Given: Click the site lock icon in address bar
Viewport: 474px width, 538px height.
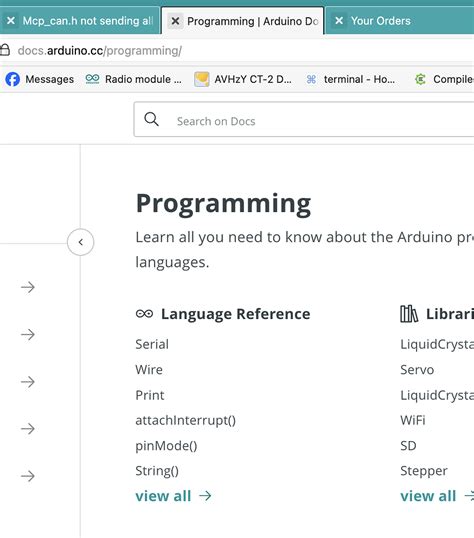Looking at the screenshot, I should point(5,50).
